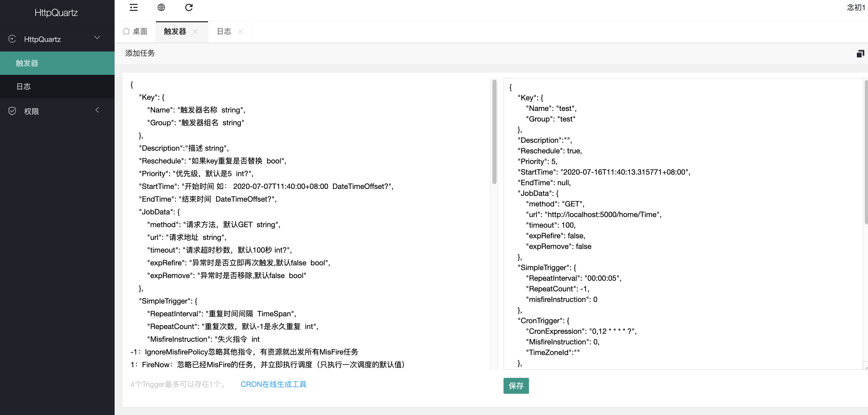Click the 请求方法，默认GET template line

214,224
